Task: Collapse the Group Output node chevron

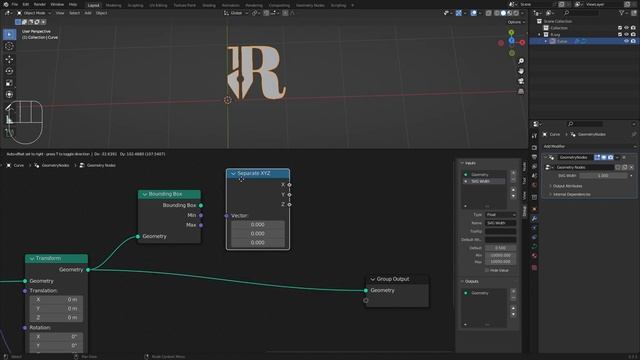Action: (372, 279)
